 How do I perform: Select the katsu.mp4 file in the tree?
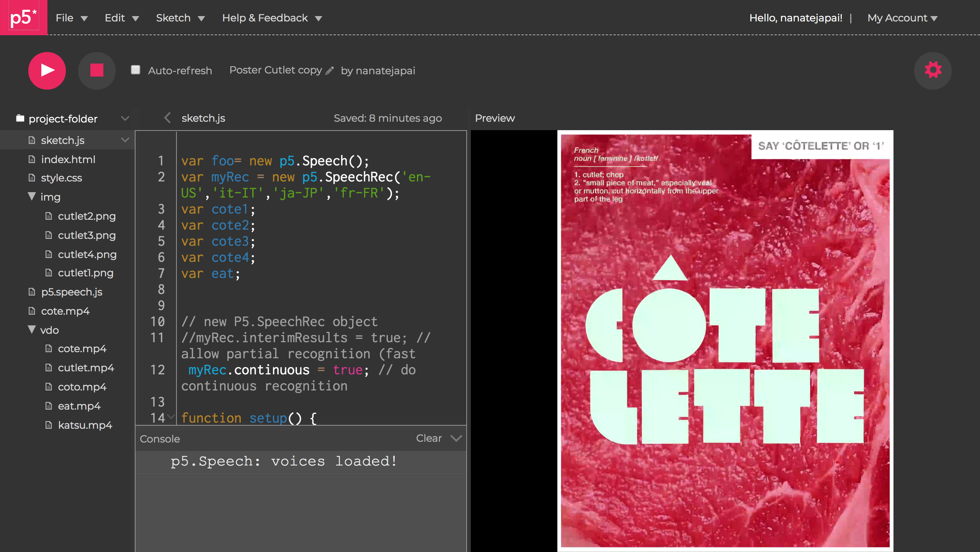point(85,425)
